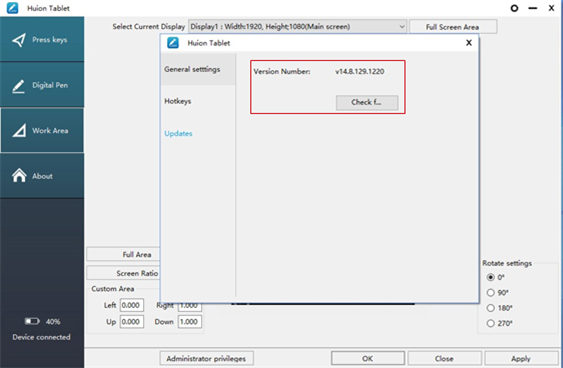Screen dimensions: 563x368
Task: Click the OK button
Action: [368, 359]
